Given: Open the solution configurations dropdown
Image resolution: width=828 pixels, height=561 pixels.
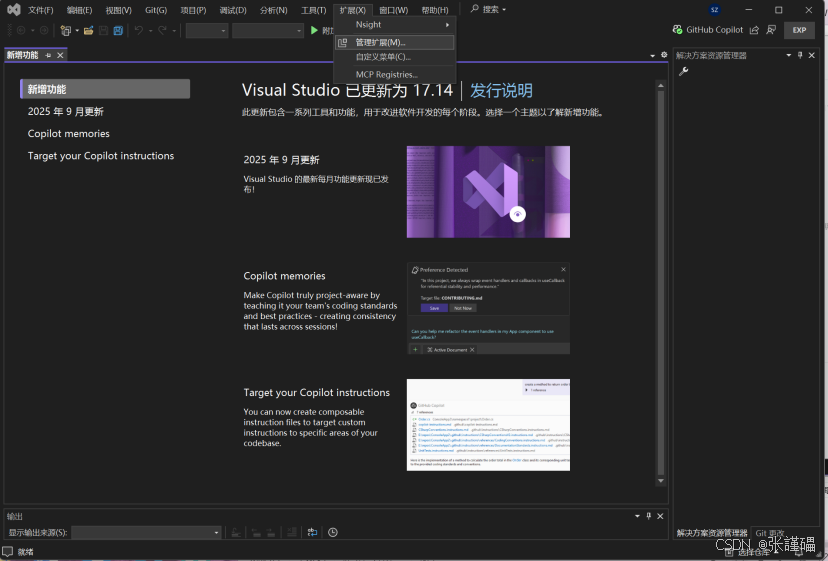Looking at the screenshot, I should (207, 31).
